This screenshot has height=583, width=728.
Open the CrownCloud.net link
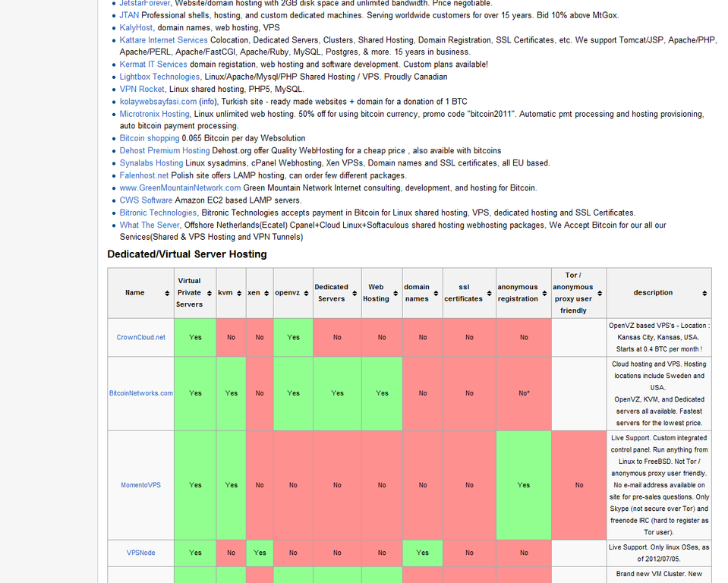click(140, 338)
